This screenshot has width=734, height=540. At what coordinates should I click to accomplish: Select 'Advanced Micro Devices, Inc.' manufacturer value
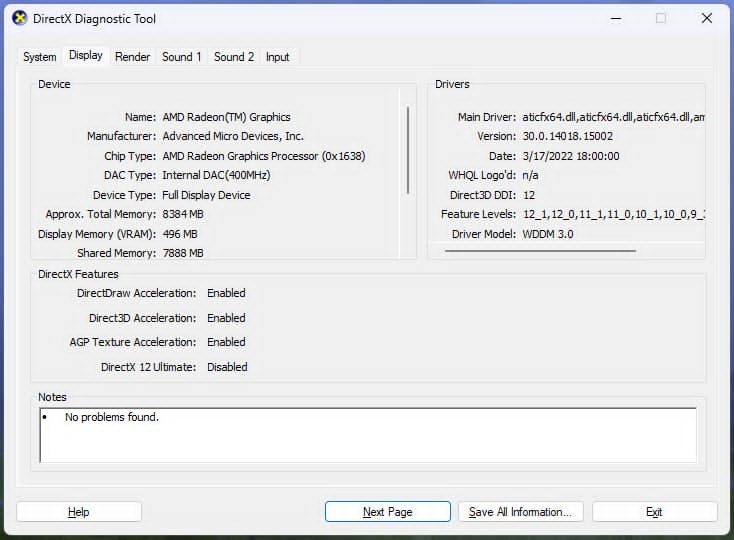[233, 136]
